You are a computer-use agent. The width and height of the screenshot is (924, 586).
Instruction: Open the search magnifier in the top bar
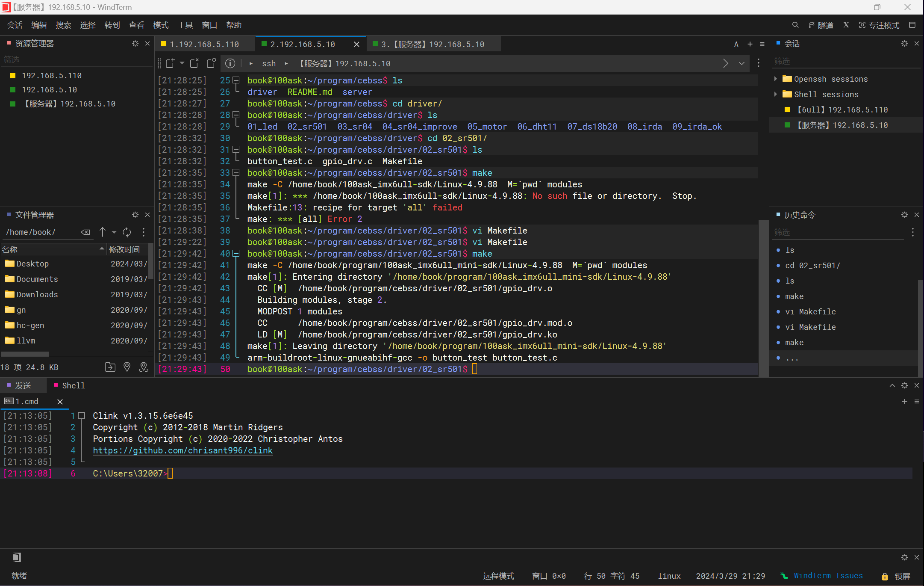(x=795, y=25)
